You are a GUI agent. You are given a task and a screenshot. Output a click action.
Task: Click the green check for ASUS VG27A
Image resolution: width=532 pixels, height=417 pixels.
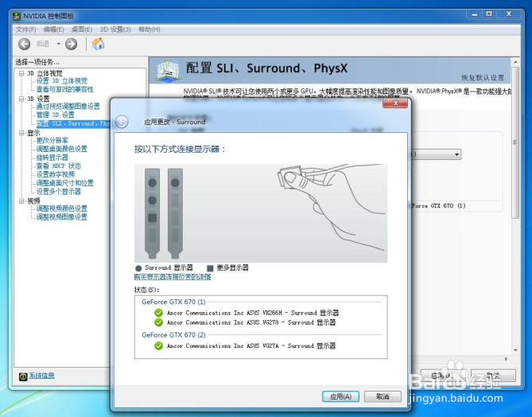click(158, 345)
